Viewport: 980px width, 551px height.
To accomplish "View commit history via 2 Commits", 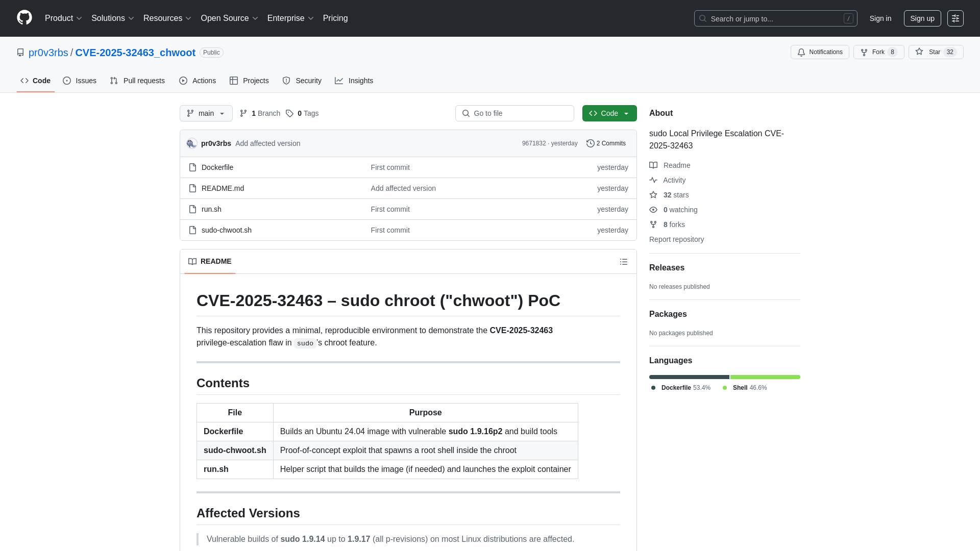I will (x=606, y=143).
